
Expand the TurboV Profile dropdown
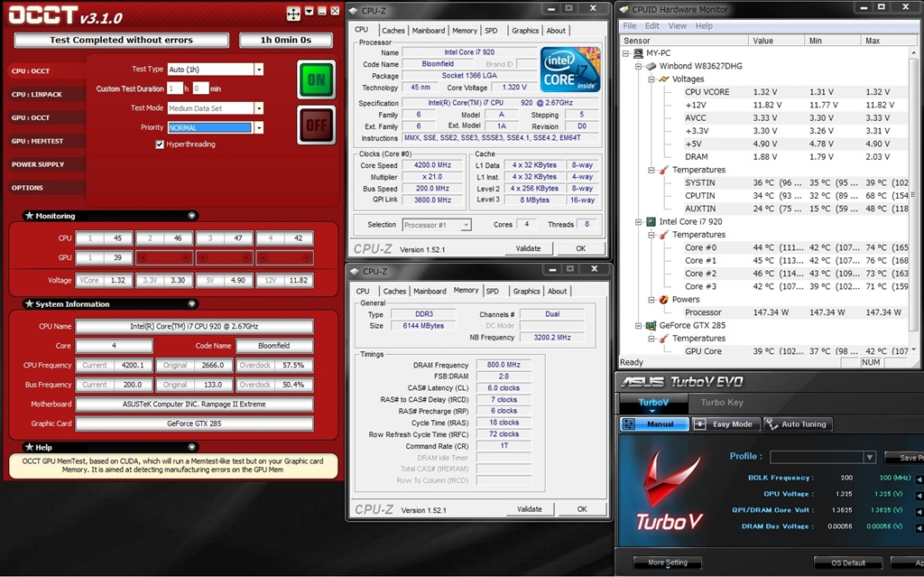pyautogui.click(x=869, y=458)
